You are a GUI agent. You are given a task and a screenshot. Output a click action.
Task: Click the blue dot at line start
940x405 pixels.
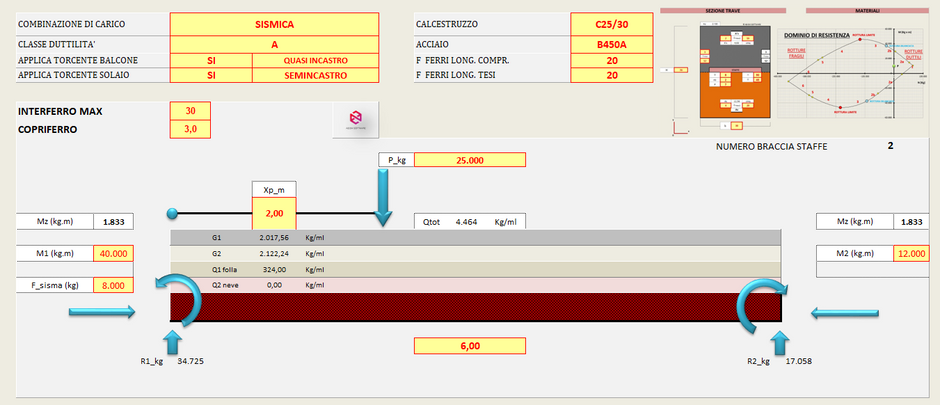[x=172, y=213]
